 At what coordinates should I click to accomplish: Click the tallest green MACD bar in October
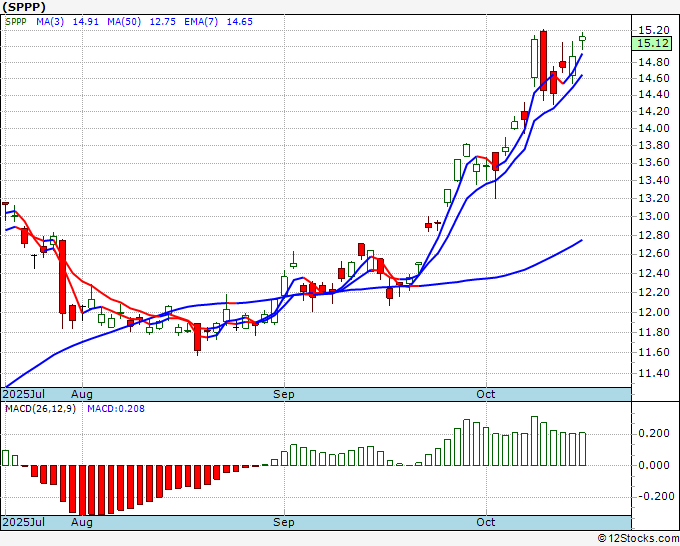point(534,441)
